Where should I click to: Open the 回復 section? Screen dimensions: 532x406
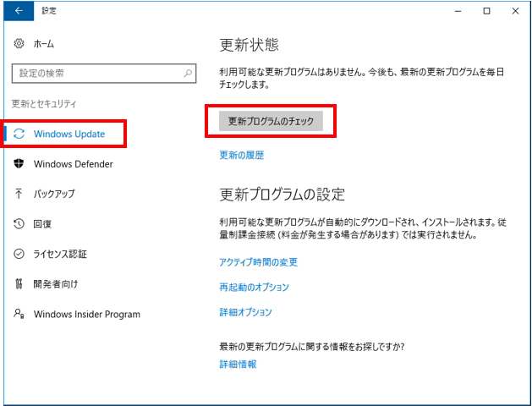tap(42, 224)
